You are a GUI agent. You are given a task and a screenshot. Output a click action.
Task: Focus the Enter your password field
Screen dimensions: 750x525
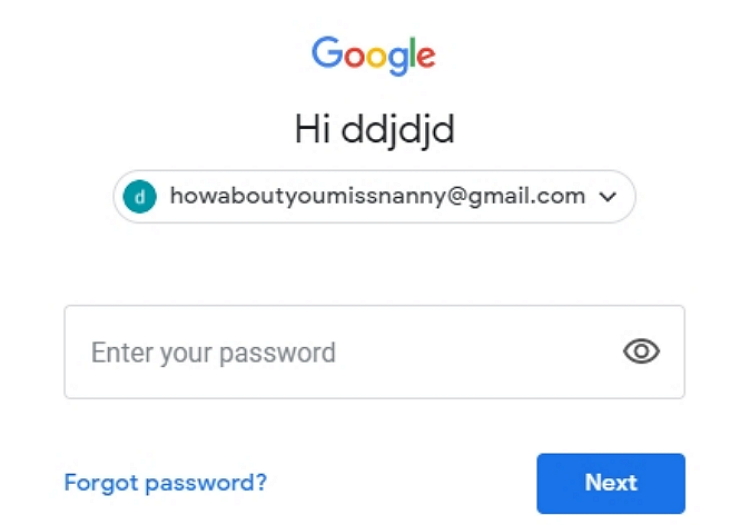[x=375, y=352]
